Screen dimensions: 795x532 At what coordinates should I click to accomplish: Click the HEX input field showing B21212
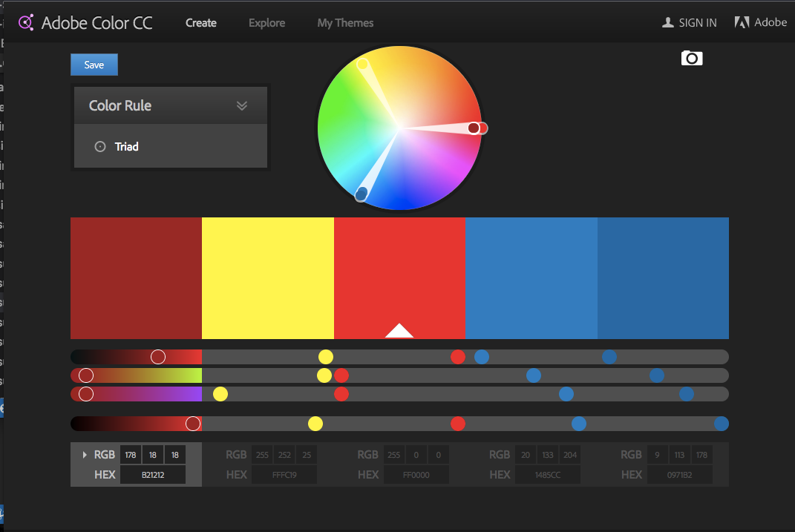(153, 475)
